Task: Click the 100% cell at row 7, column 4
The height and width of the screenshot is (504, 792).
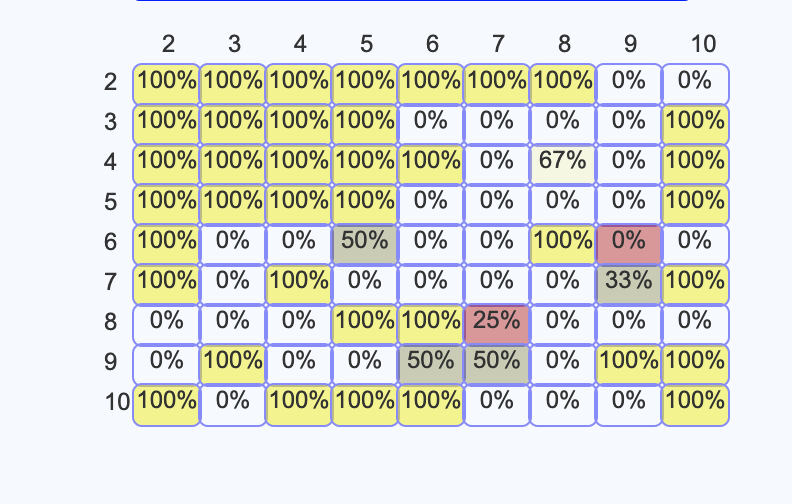Action: pyautogui.click(x=299, y=284)
